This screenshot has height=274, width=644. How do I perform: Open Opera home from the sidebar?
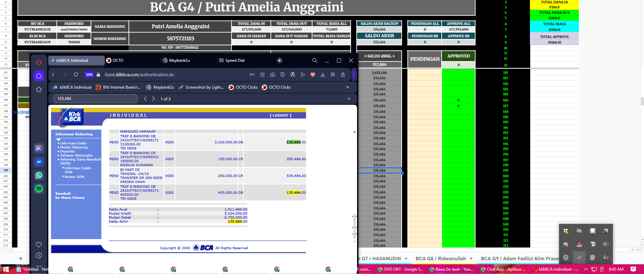(x=39, y=76)
